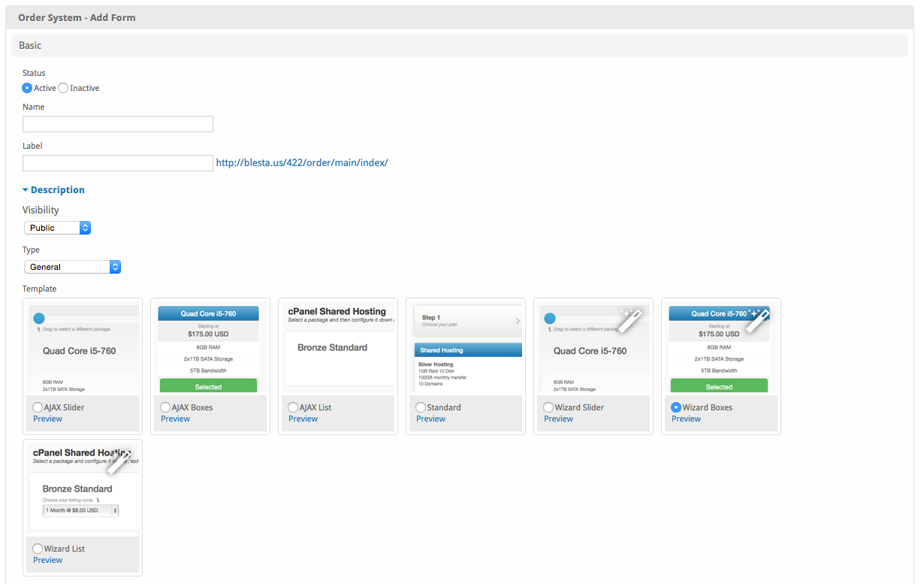Click the magic wand icon on Wizard Slider
Viewport: 924px width, 584px height.
point(630,319)
